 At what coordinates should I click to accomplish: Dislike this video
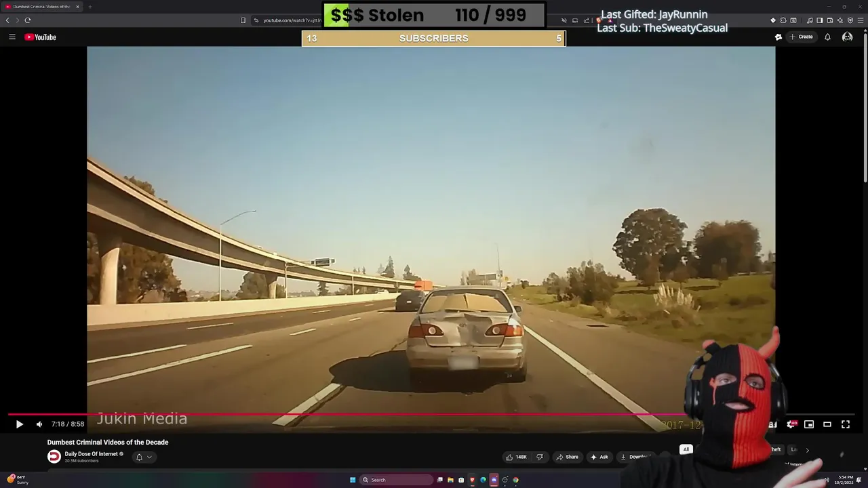(x=540, y=457)
